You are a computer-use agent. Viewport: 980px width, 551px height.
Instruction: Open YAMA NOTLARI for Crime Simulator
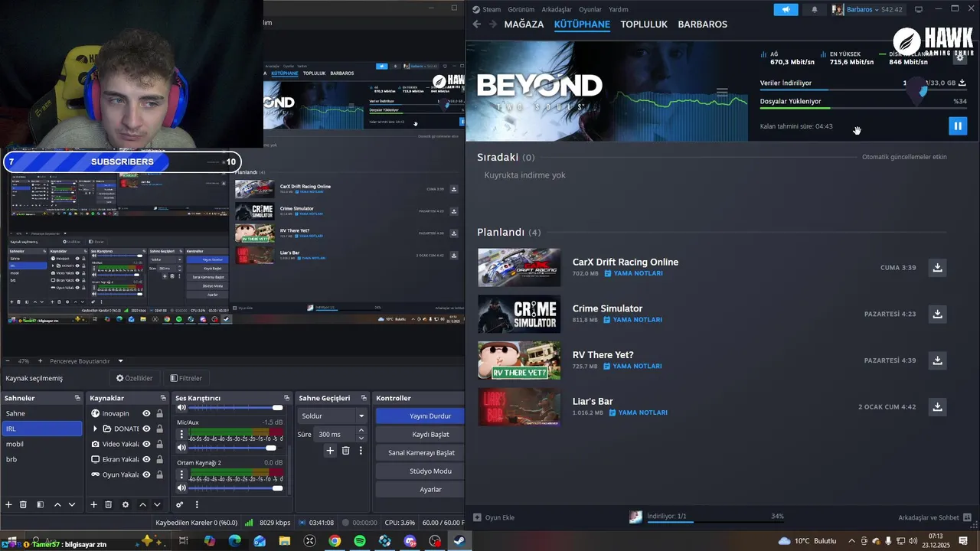[632, 320]
